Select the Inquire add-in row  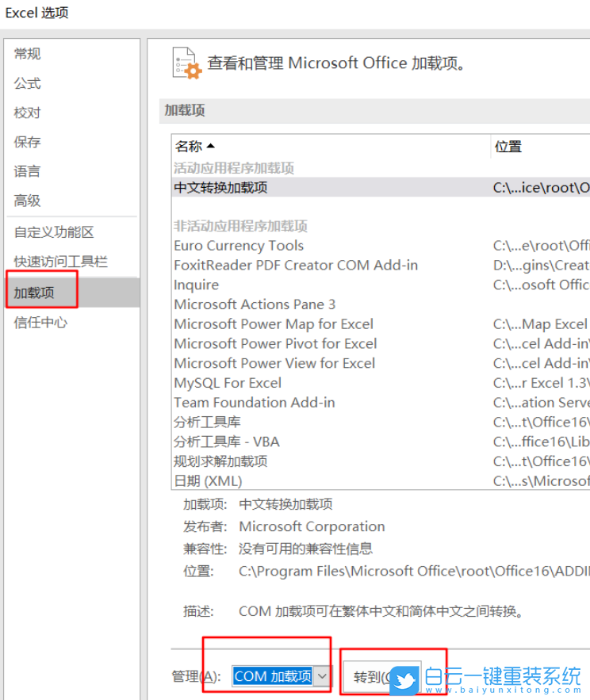click(x=381, y=285)
